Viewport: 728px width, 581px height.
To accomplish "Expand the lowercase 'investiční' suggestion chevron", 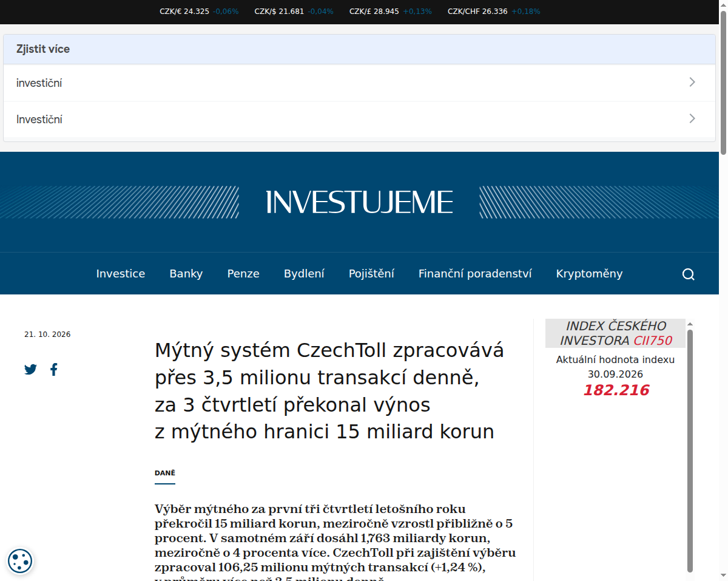I will pyautogui.click(x=692, y=83).
